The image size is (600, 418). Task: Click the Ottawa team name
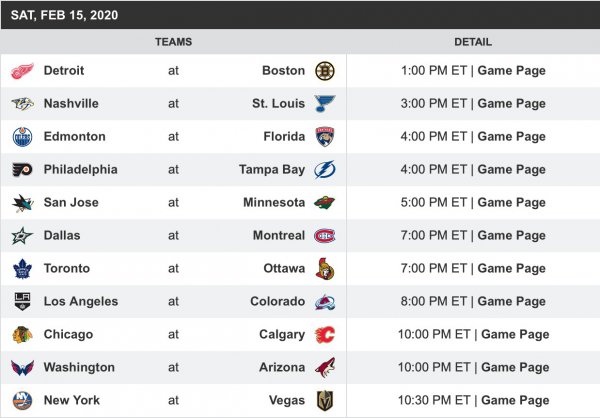coord(282,269)
